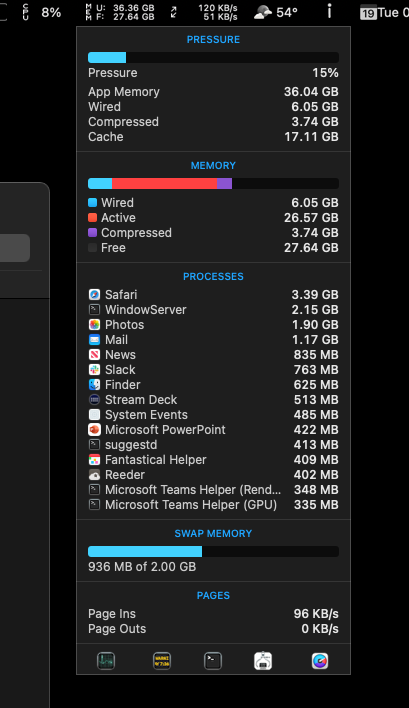
Task: Select the Safari process row
Action: 213,295
